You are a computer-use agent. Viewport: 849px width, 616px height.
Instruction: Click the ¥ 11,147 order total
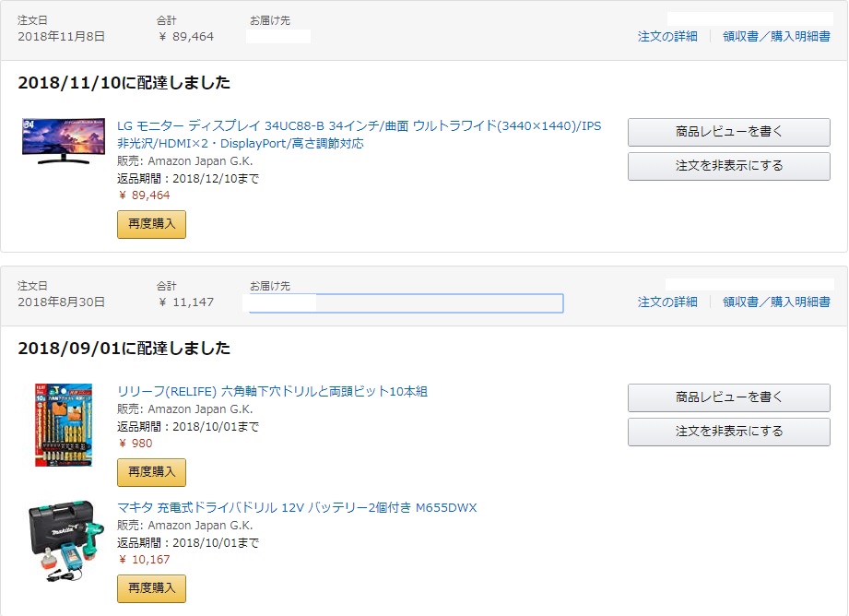[x=185, y=302]
